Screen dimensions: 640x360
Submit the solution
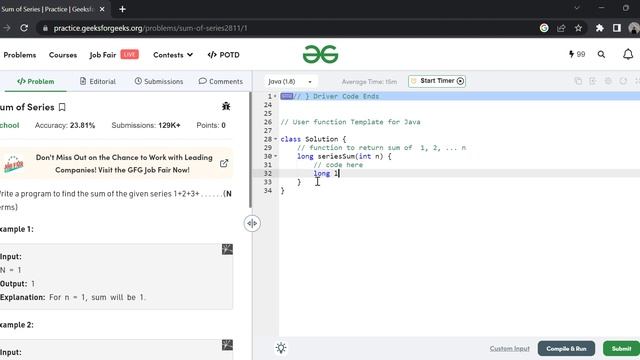(x=621, y=349)
